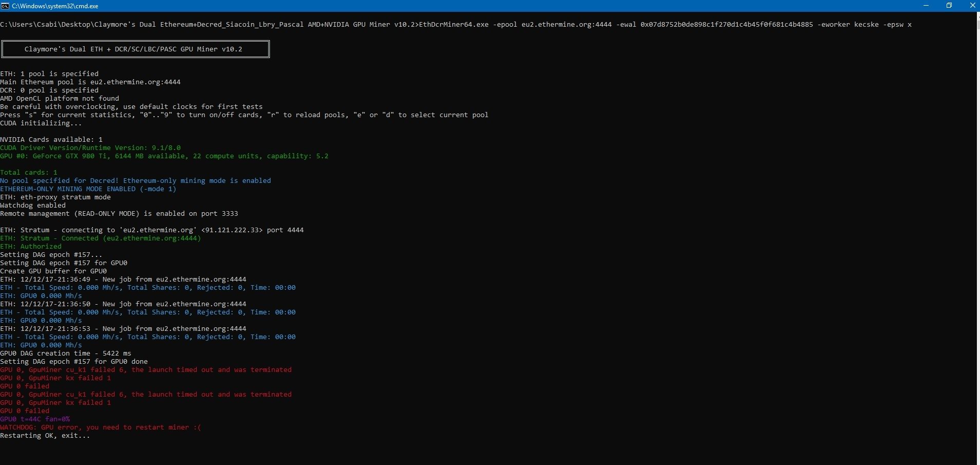Viewport: 980px width, 465px height.
Task: Click the Remote management port 3333 line
Action: 119,214
